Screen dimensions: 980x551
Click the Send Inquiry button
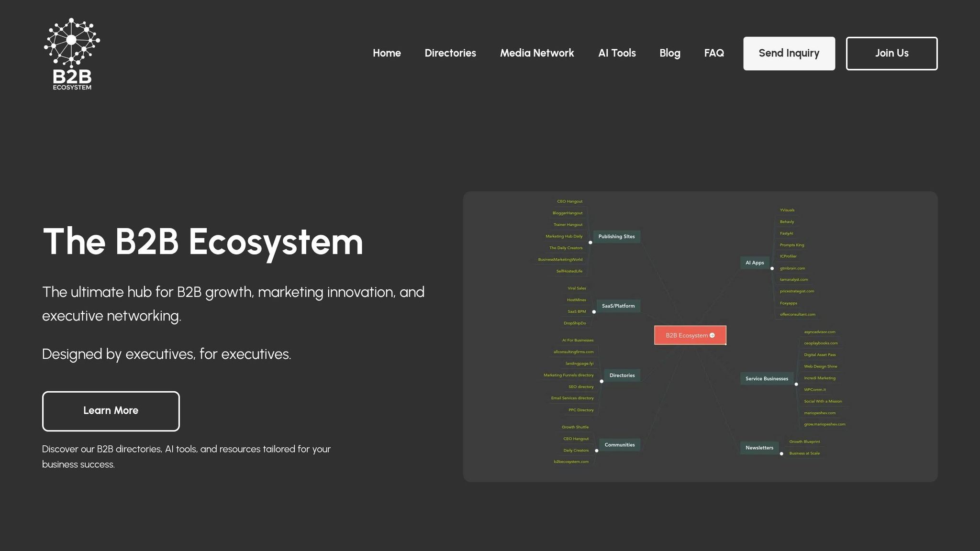tap(789, 54)
